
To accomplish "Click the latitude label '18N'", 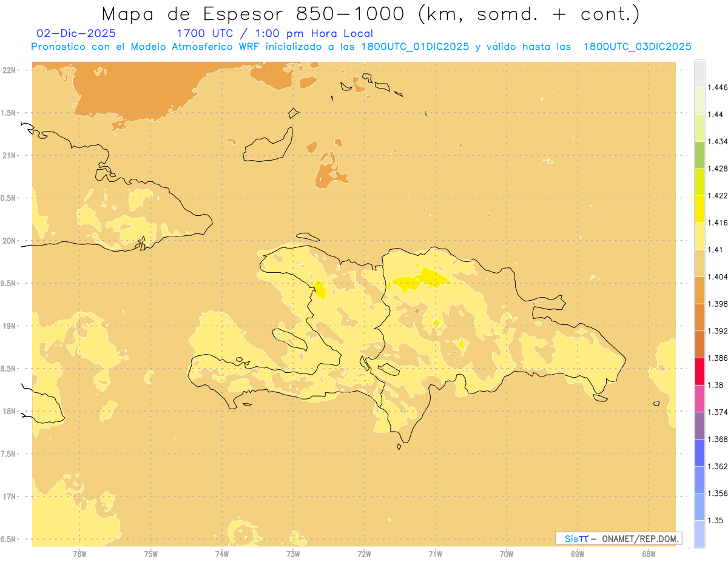I will pyautogui.click(x=10, y=412).
